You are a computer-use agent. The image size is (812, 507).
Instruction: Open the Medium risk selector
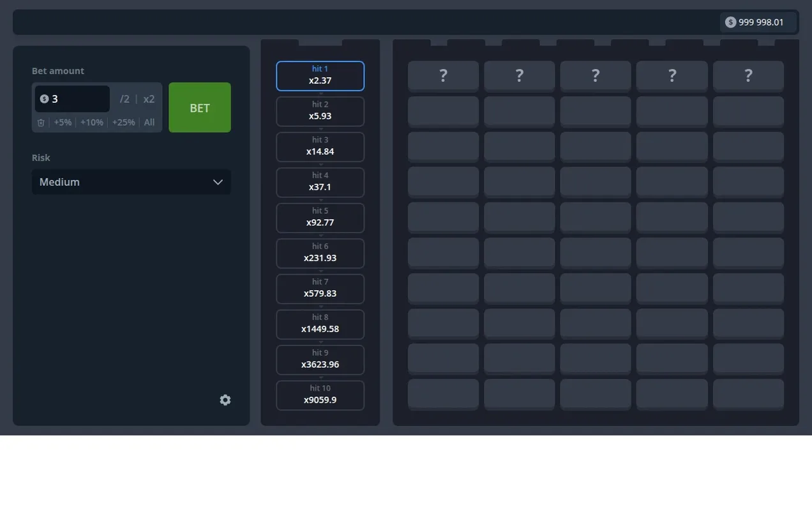[x=132, y=182]
